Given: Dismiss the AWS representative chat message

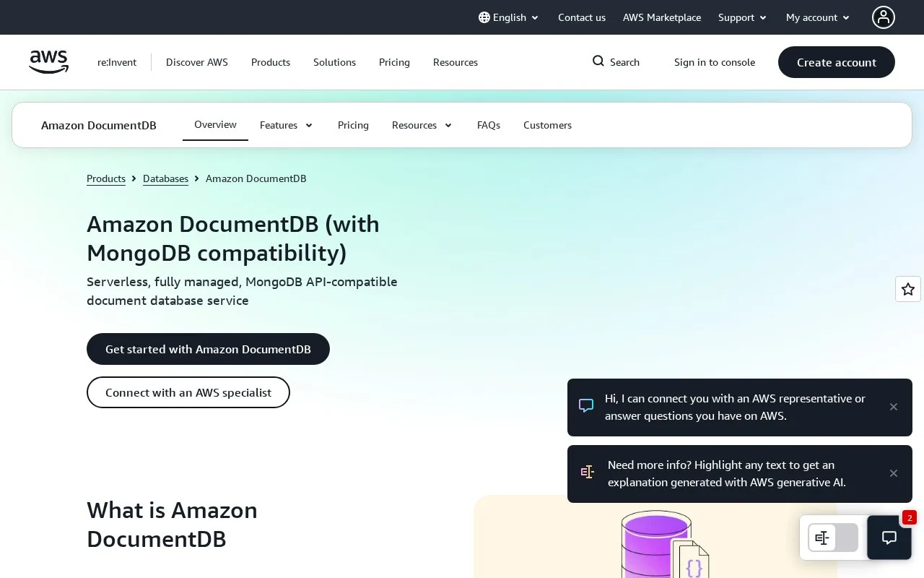Looking at the screenshot, I should point(894,407).
